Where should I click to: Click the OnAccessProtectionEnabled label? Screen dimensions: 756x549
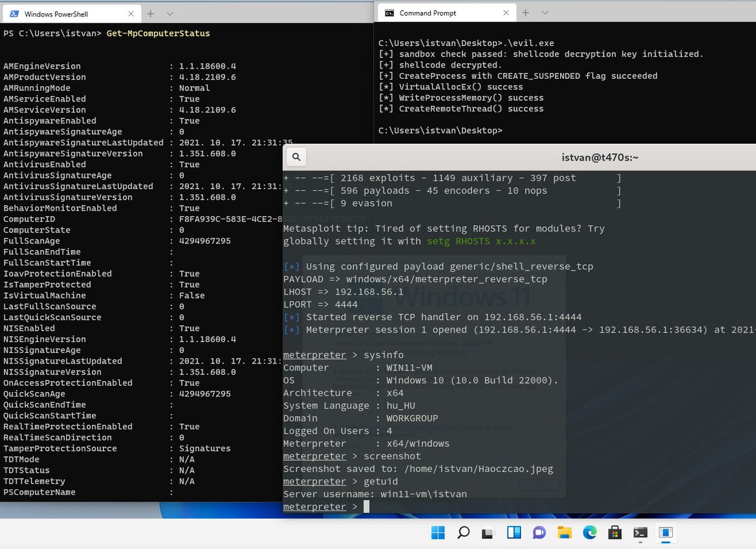[68, 383]
